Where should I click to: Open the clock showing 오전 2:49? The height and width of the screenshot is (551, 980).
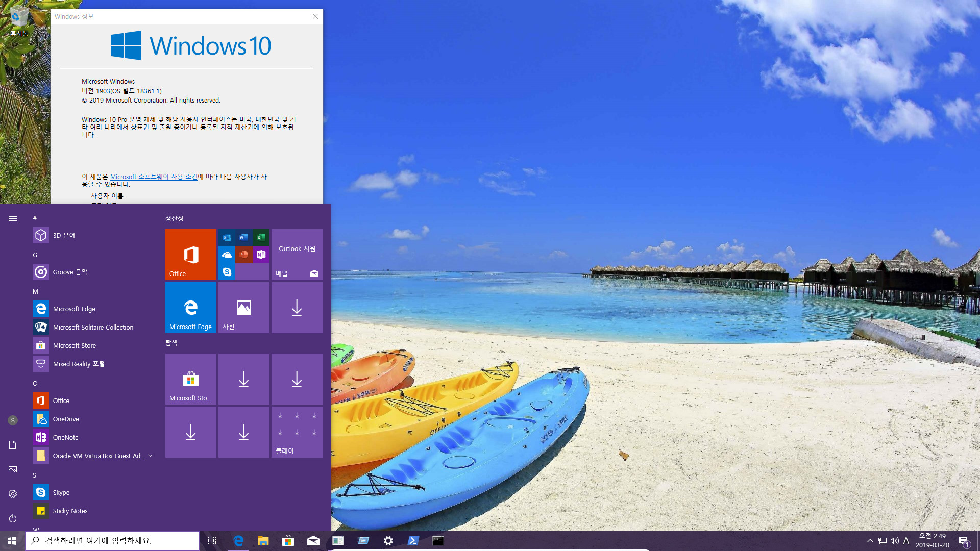point(932,541)
